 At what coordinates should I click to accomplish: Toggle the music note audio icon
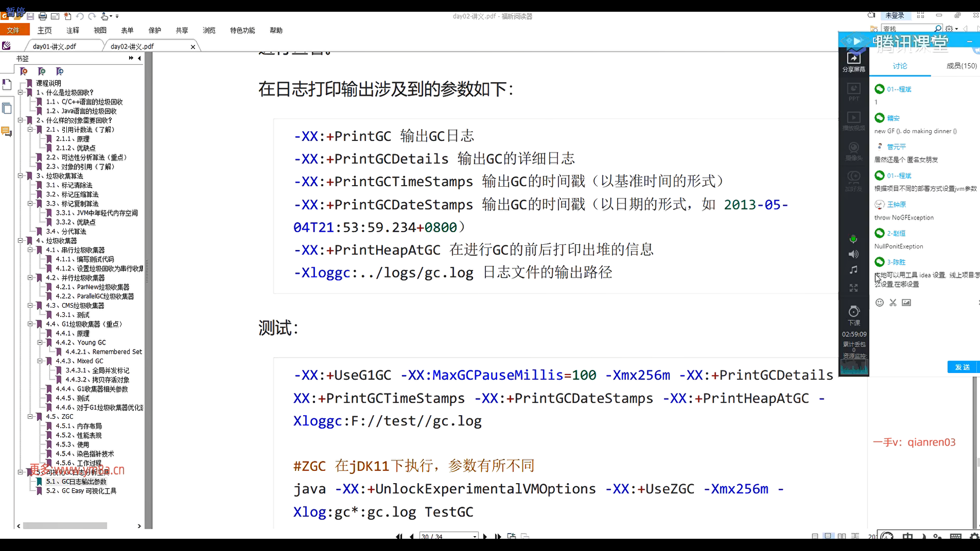coord(853,270)
